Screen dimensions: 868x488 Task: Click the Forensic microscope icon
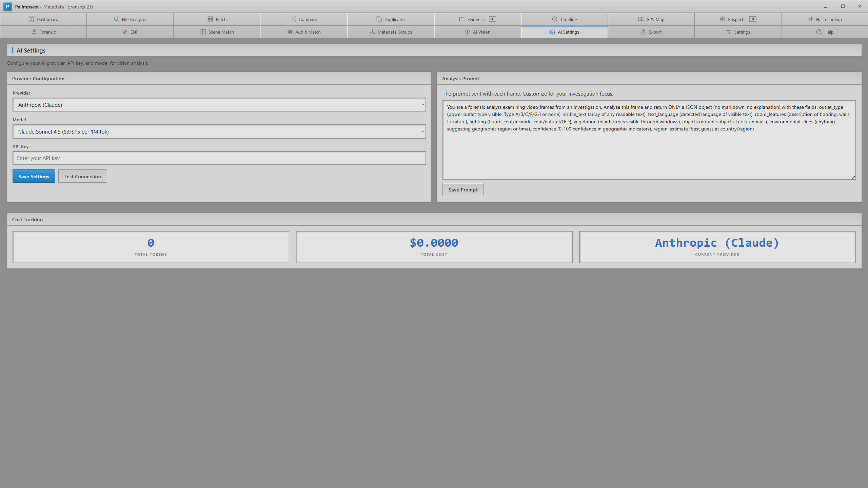point(34,32)
